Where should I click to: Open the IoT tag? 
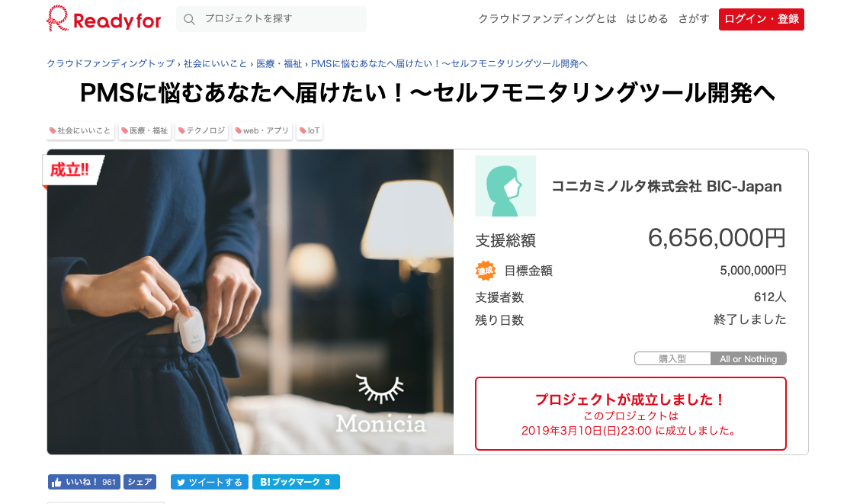point(310,130)
